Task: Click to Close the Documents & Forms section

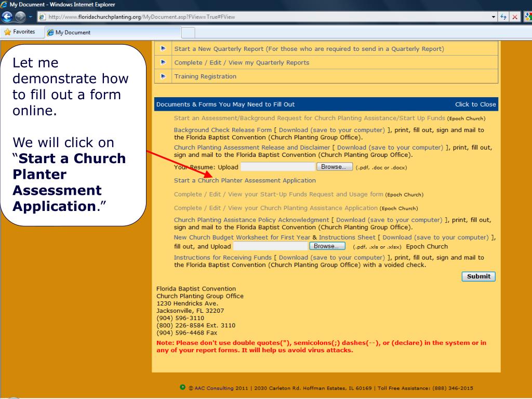Action: [x=475, y=104]
